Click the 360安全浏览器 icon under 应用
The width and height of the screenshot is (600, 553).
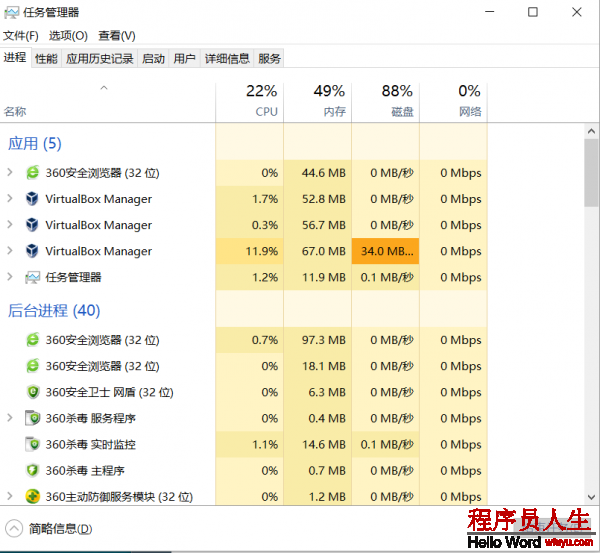coord(33,173)
